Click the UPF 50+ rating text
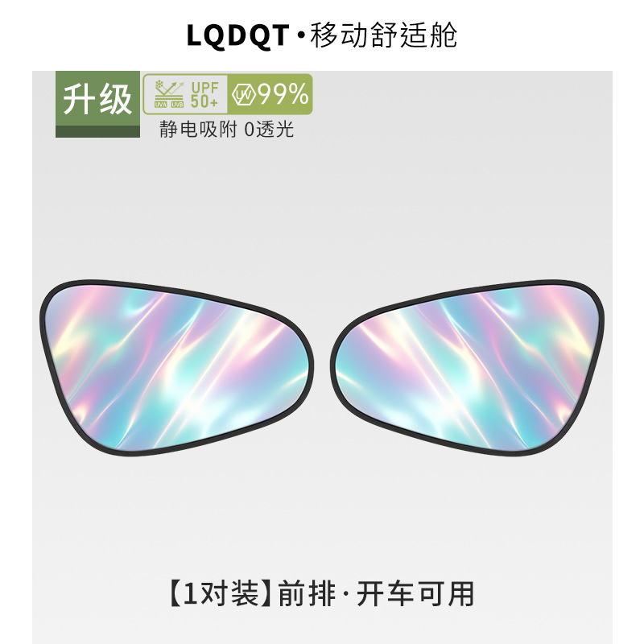644x644 pixels. pos(204,94)
